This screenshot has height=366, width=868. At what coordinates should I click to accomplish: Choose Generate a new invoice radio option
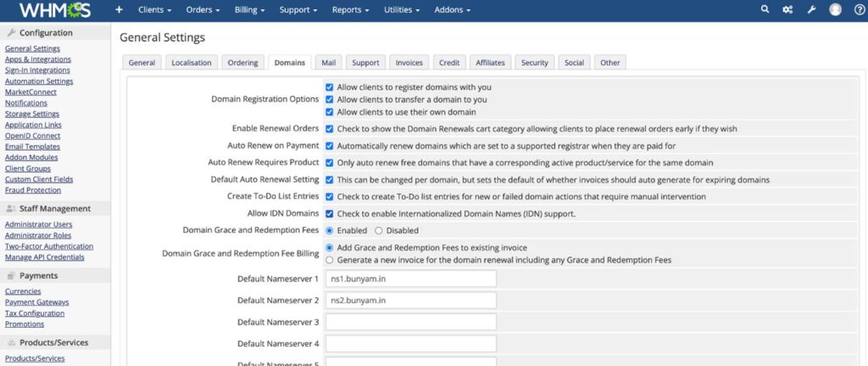point(330,260)
